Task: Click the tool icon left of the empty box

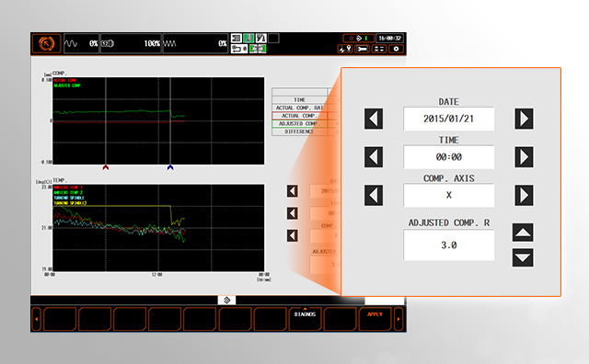Action: pyautogui.click(x=260, y=38)
